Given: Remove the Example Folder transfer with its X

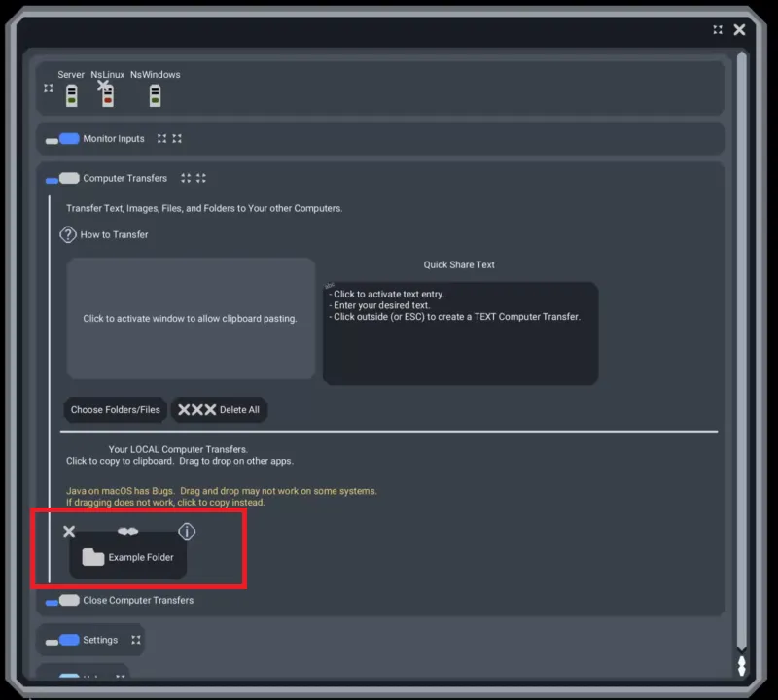Looking at the screenshot, I should [x=69, y=532].
